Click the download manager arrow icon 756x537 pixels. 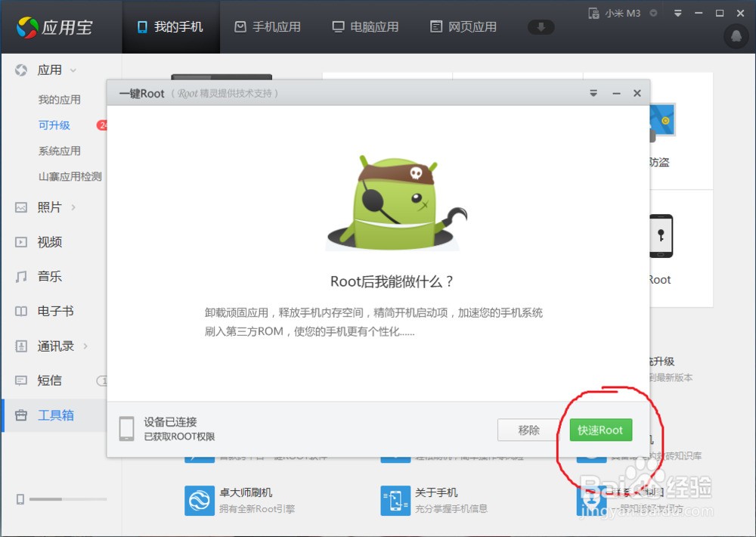541,27
